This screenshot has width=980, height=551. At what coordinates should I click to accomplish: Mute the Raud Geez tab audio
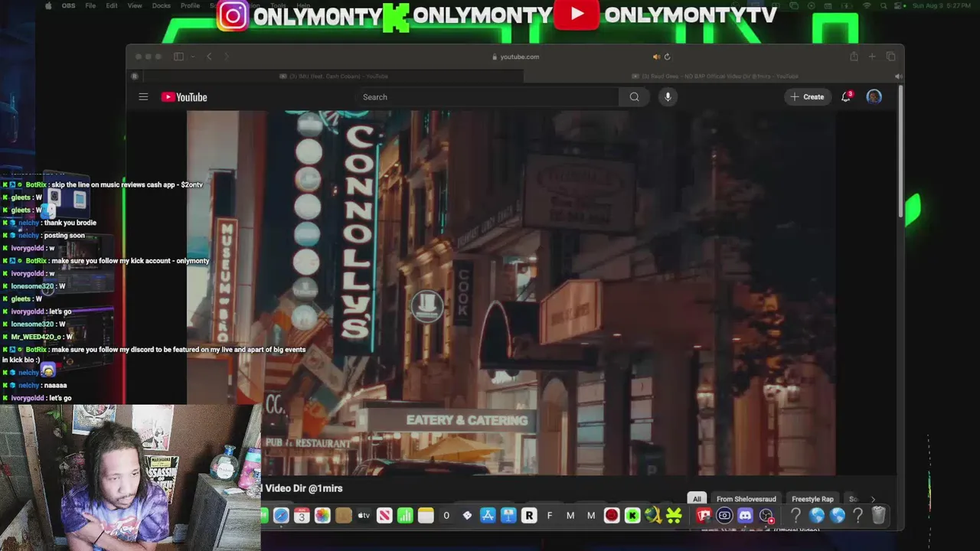(x=898, y=76)
